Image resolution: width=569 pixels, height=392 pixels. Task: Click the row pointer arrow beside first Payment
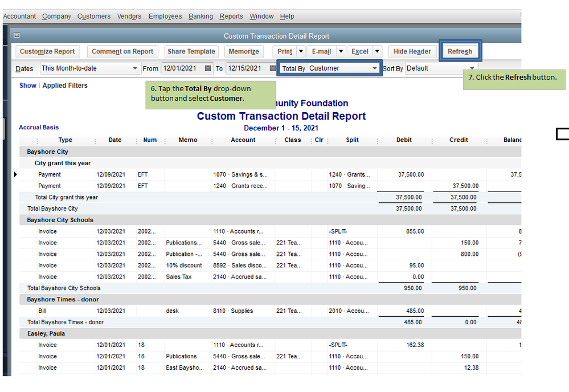[15, 174]
